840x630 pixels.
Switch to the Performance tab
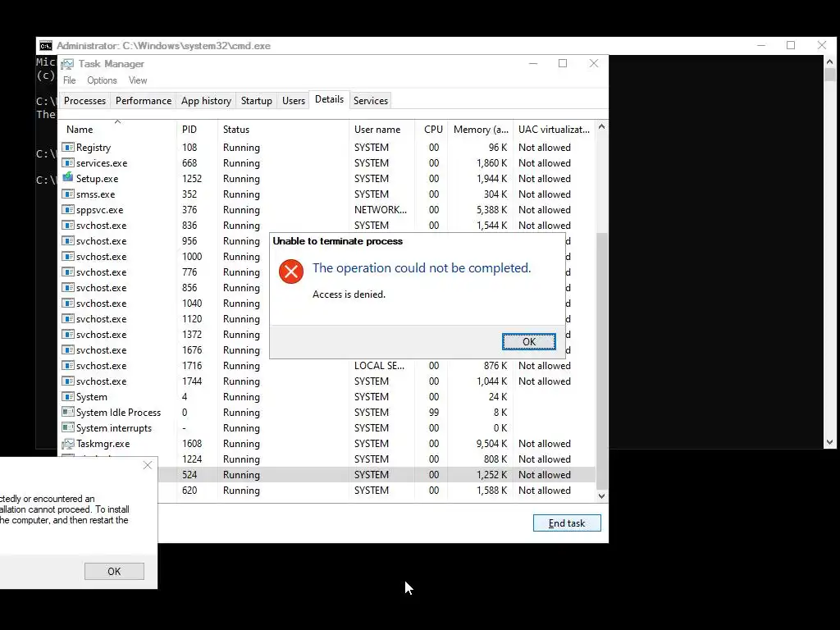pyautogui.click(x=144, y=101)
